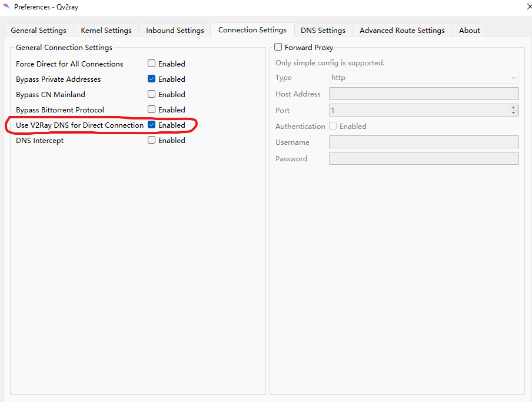Click the 'Force Direct for All Connections' label
Viewport: 532px width, 402px height.
tap(69, 64)
